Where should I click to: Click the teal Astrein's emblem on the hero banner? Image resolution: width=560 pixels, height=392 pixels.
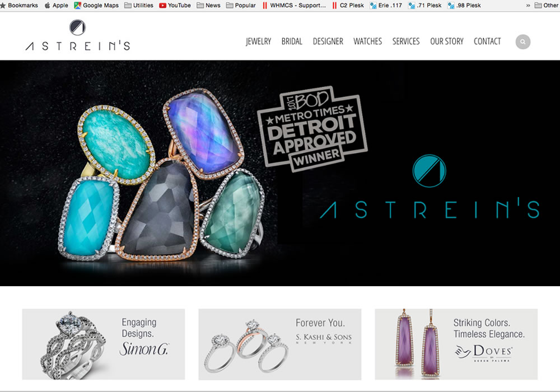click(x=429, y=171)
